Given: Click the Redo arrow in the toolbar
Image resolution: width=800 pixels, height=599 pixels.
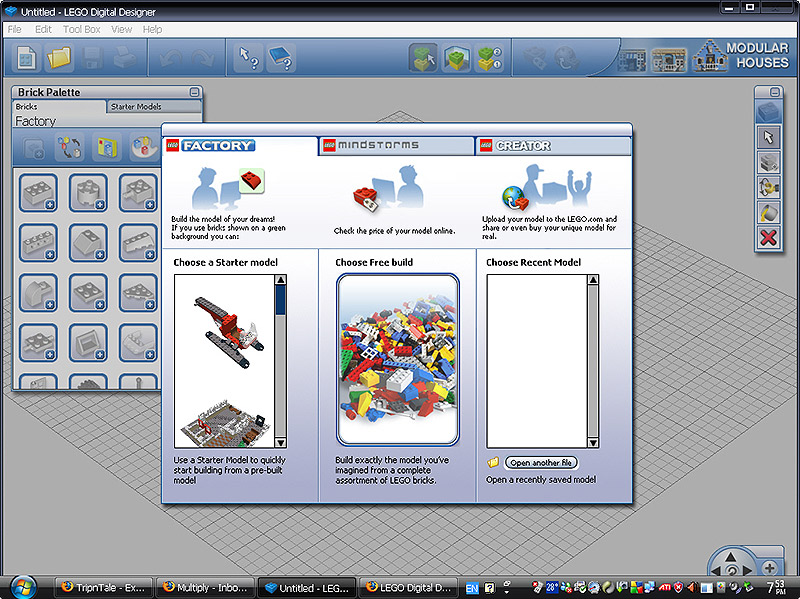Looking at the screenshot, I should 204,59.
